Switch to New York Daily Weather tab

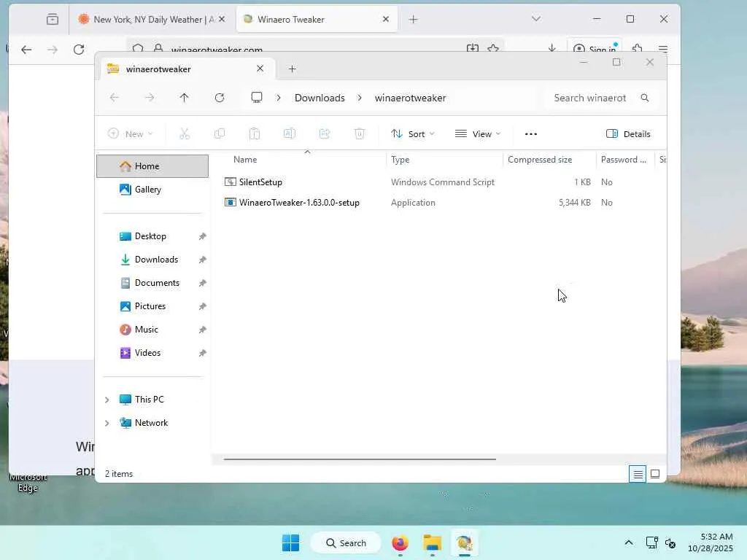point(152,20)
